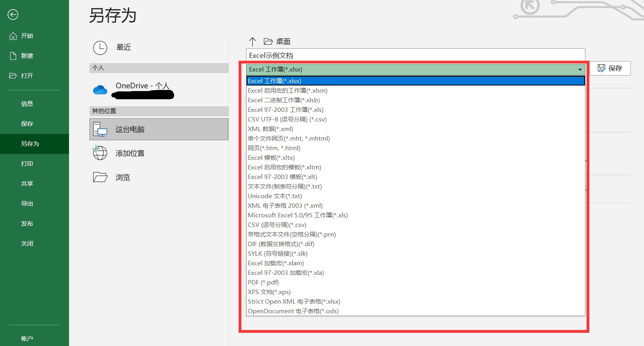Click the clock icon for 最近

pyautogui.click(x=100, y=48)
